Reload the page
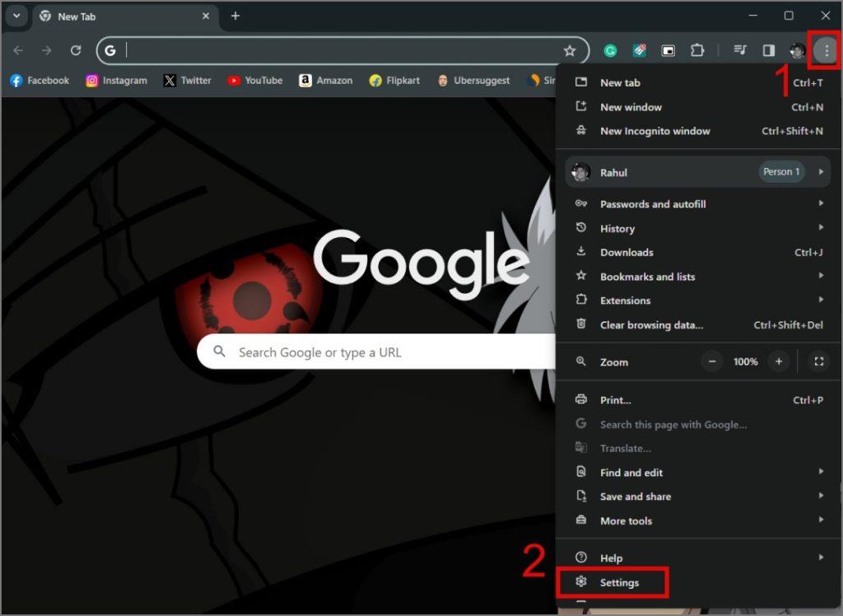The width and height of the screenshot is (843, 616). (76, 50)
